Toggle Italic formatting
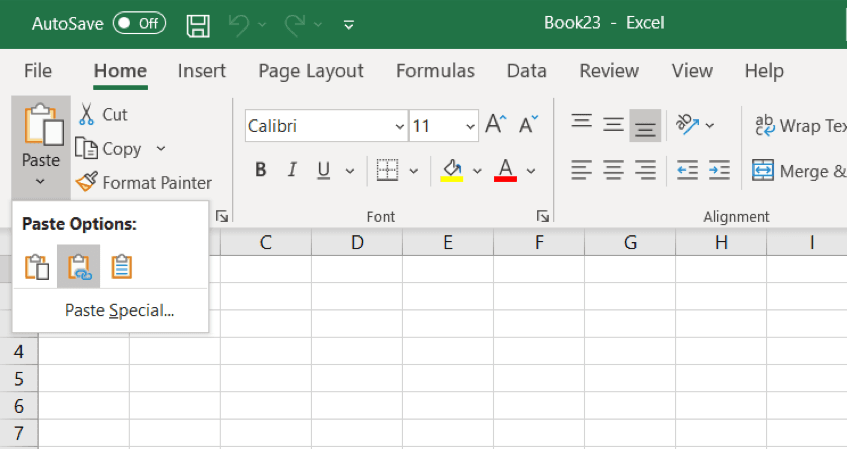The height and width of the screenshot is (449, 847). pos(292,170)
